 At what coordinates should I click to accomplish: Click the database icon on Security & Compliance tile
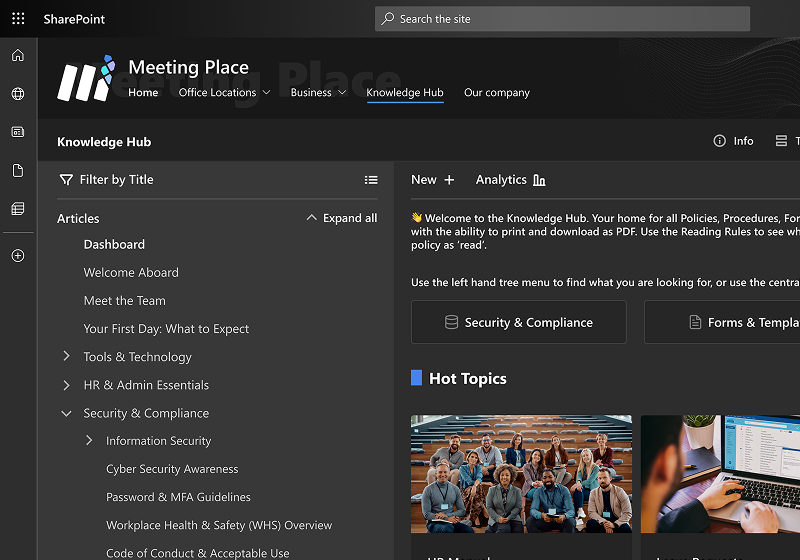pyautogui.click(x=452, y=322)
